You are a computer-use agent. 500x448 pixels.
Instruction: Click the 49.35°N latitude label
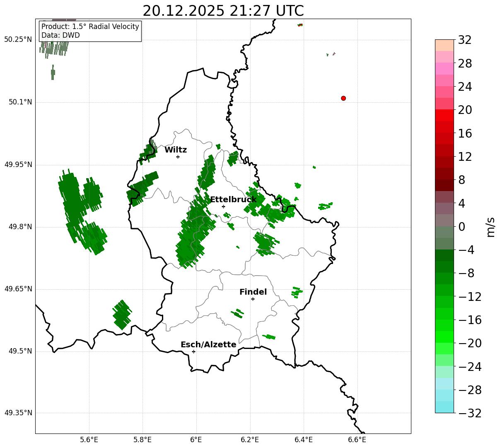tap(18, 413)
